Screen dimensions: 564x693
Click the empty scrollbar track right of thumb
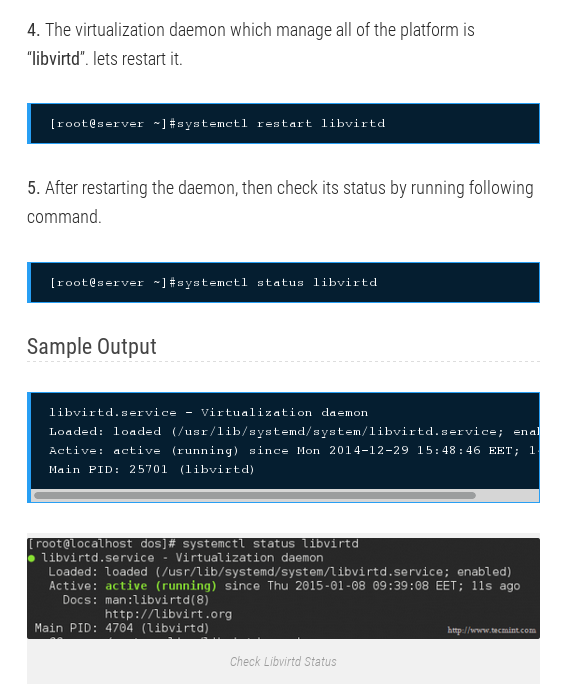coord(507,495)
